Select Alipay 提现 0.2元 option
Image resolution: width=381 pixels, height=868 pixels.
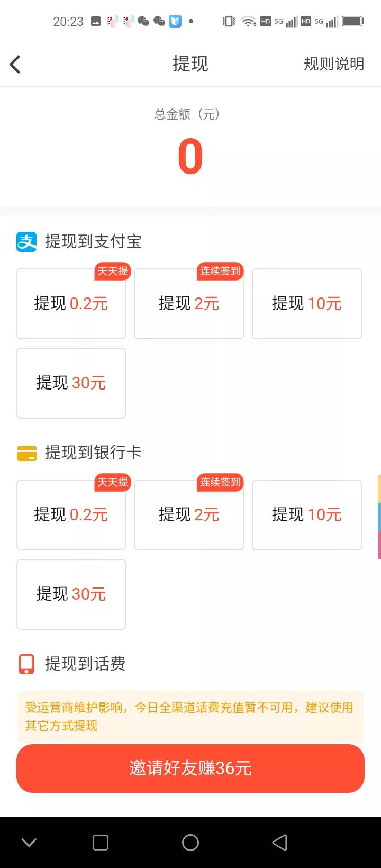(71, 304)
